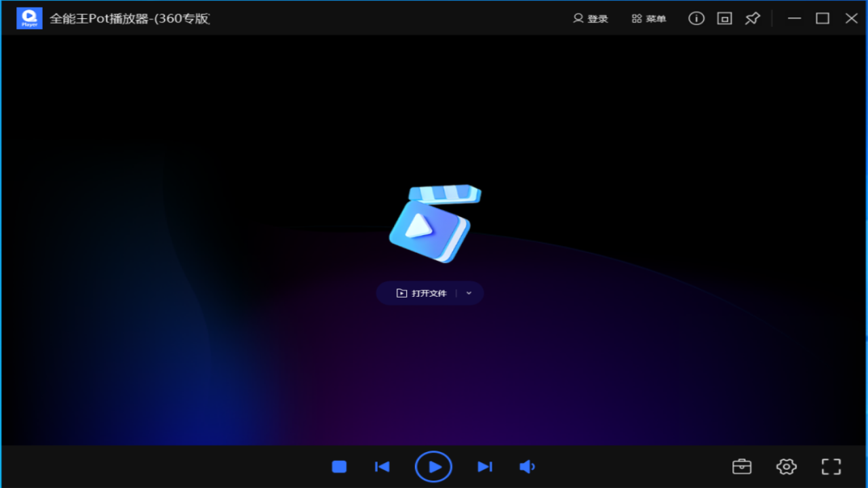Click the 打开文件 (Open File) button

click(422, 293)
